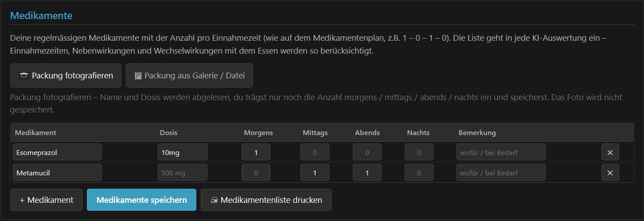Edit Metamucil Abends count
The image size is (644, 221).
[367, 173]
